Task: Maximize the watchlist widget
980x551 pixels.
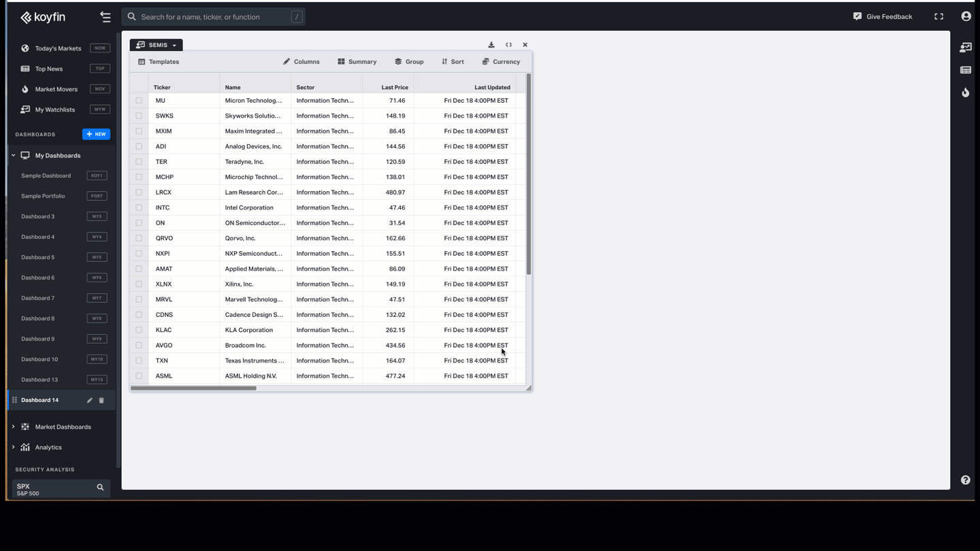Action: coord(508,45)
